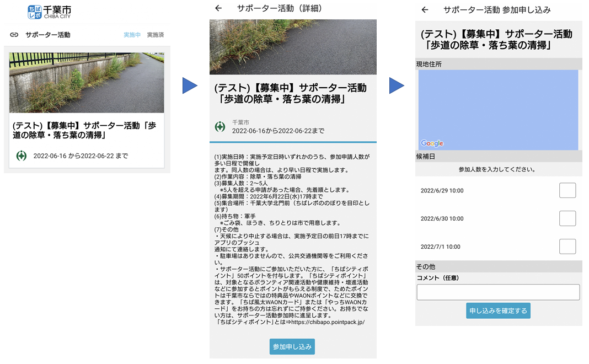Check the box for 2022/7/1 10:00
The height and width of the screenshot is (364, 589).
(567, 247)
